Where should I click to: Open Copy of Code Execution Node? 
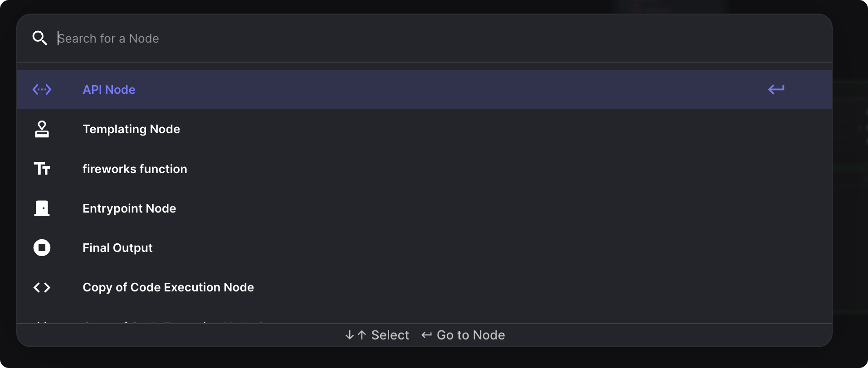pyautogui.click(x=168, y=287)
